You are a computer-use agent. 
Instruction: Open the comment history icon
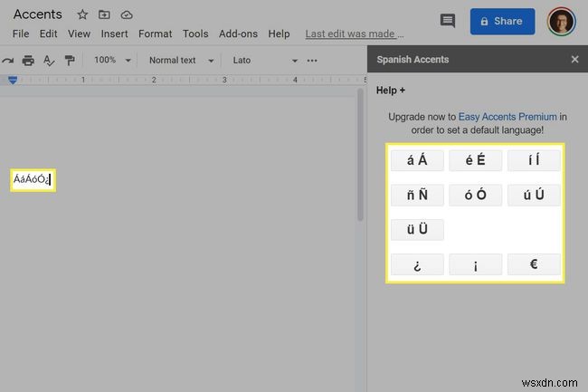[x=448, y=21]
